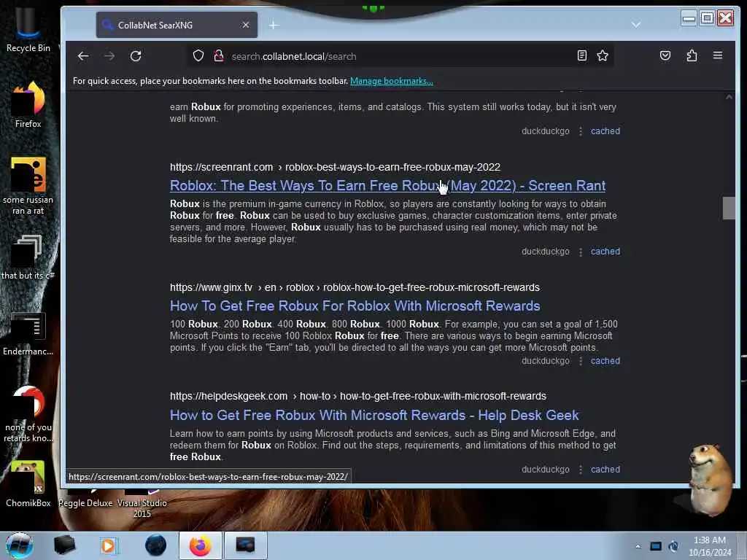
Task: Bookmark this page with the star icon
Action: (602, 55)
